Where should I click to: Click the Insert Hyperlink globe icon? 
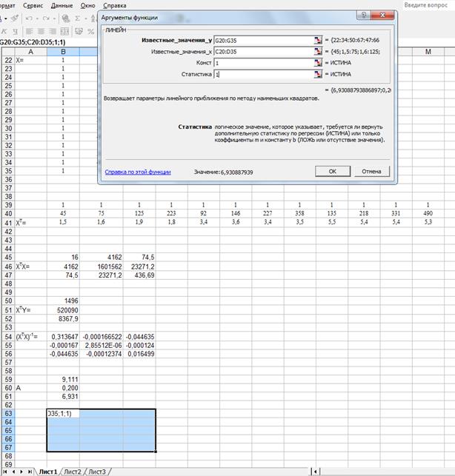click(66, 19)
